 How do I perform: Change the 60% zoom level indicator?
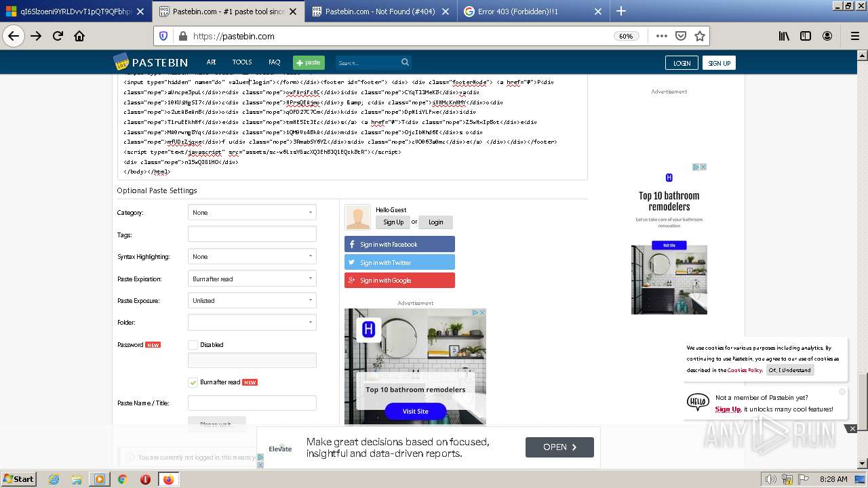point(625,36)
